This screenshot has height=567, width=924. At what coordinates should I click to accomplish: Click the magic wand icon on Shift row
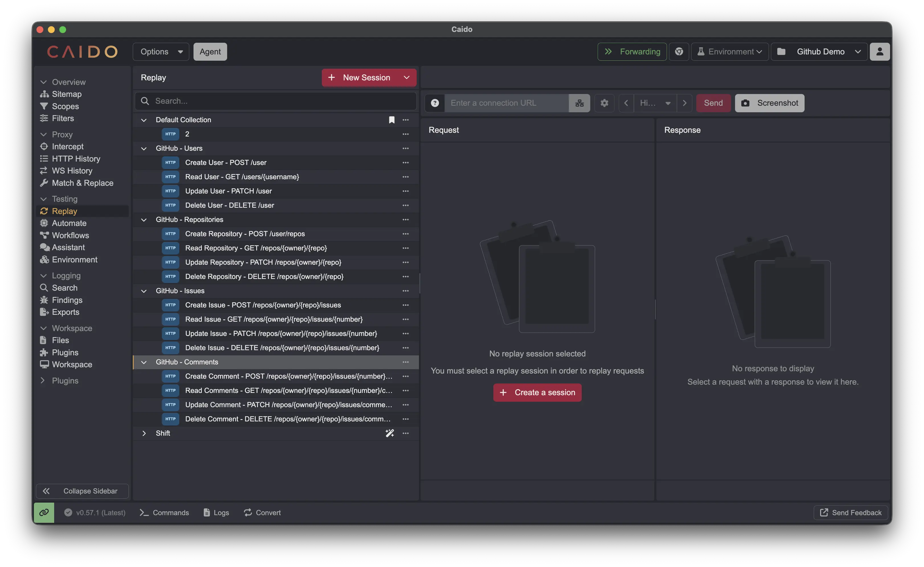point(390,433)
